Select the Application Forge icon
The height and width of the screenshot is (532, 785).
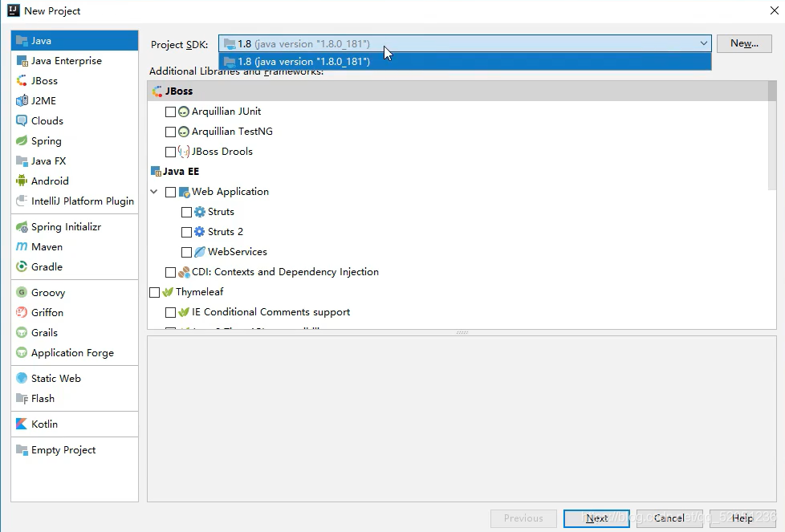coord(22,352)
